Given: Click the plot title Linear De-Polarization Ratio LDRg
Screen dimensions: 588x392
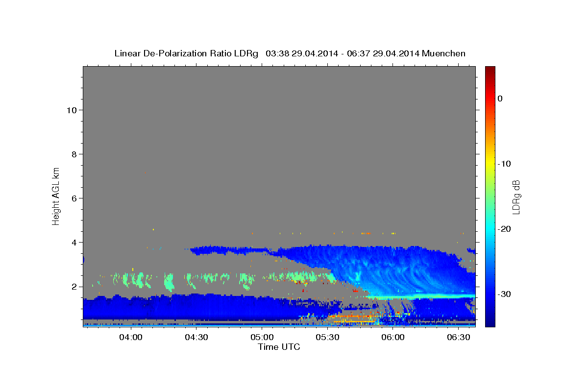Looking at the screenshot, I should tap(186, 53).
